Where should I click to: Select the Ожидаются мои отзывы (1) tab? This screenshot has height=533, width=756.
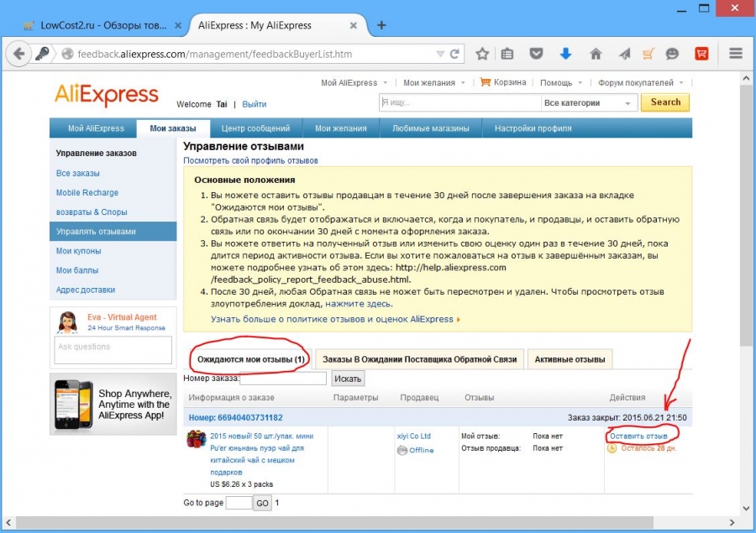point(250,359)
